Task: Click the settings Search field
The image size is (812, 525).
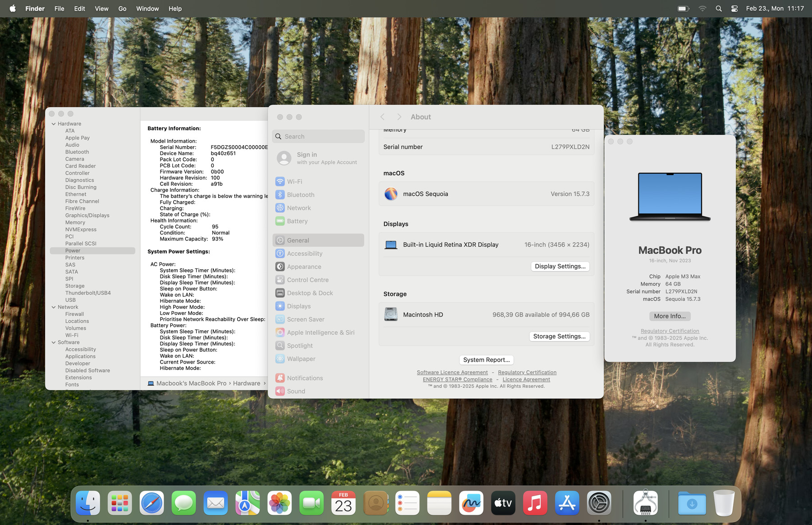Action: (x=318, y=137)
